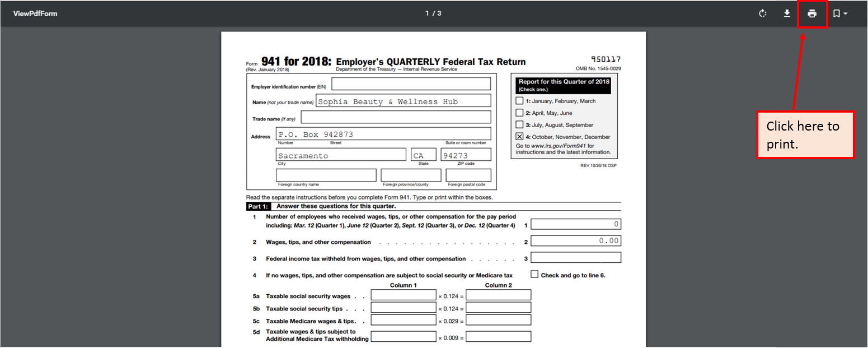Click the 'Employer's QUARTERLY Federal Tax Return' title
The width and height of the screenshot is (868, 348).
[431, 62]
